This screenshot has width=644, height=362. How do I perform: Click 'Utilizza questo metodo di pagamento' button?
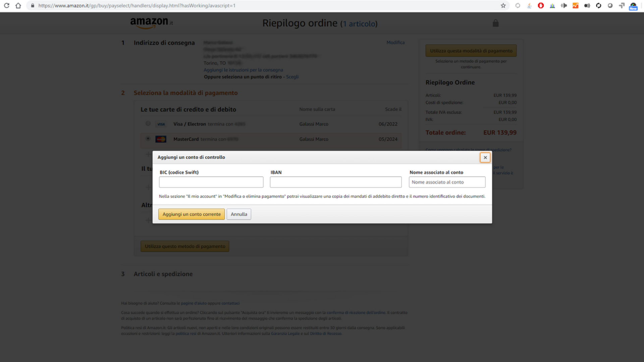(185, 246)
